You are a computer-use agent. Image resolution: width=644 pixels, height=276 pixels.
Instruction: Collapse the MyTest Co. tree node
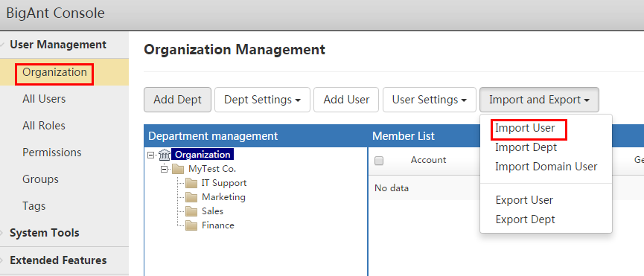coord(165,169)
